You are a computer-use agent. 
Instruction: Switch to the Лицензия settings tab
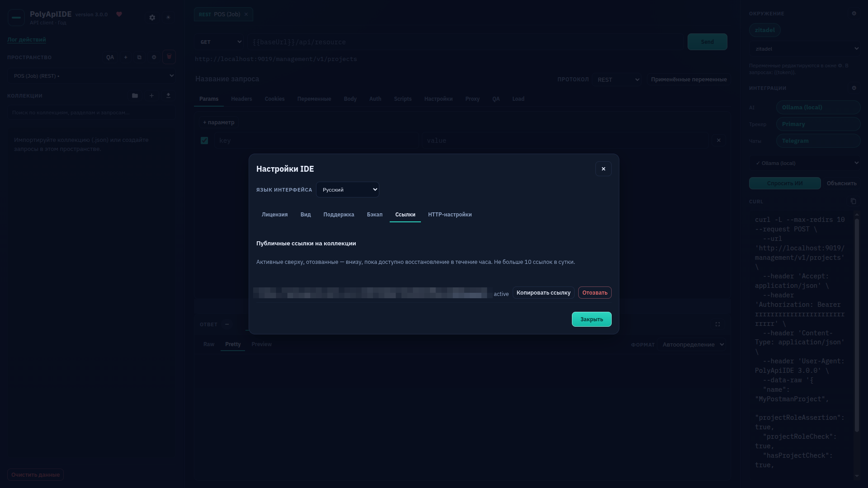274,215
